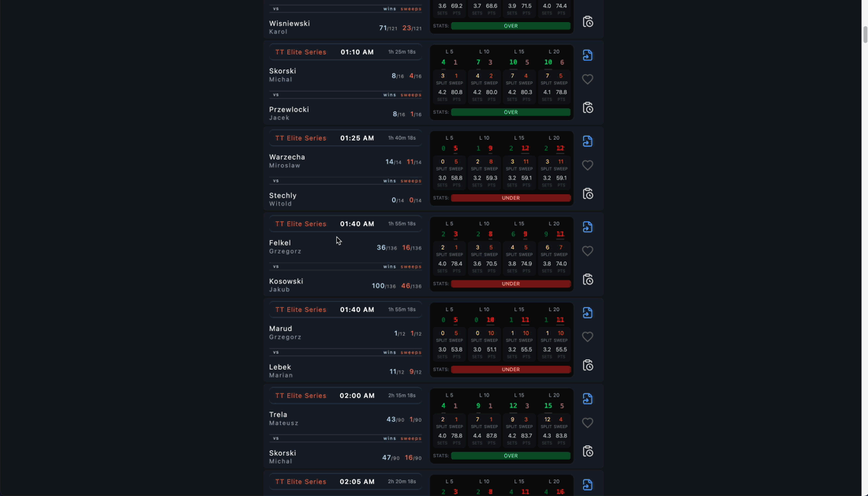Select player Felkel Grzegorz
This screenshot has width=868, height=496.
(x=285, y=246)
